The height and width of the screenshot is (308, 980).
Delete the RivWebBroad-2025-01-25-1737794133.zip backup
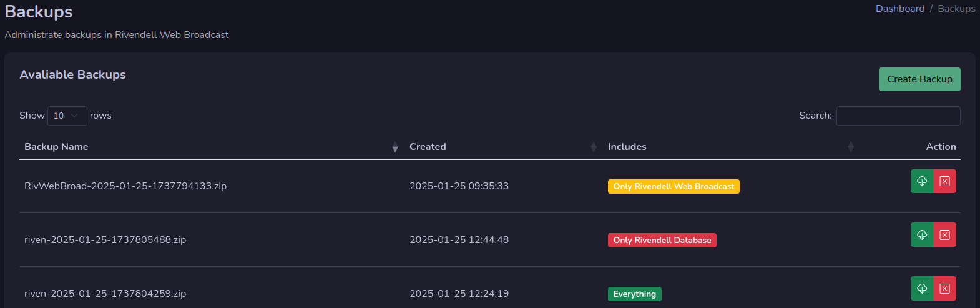coord(945,181)
